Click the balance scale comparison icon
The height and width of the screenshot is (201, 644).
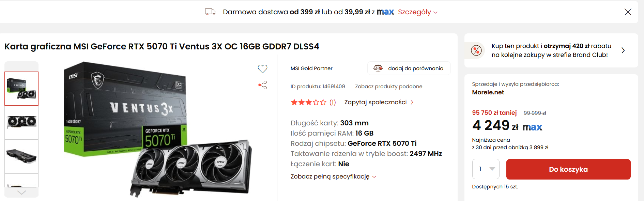(x=378, y=68)
